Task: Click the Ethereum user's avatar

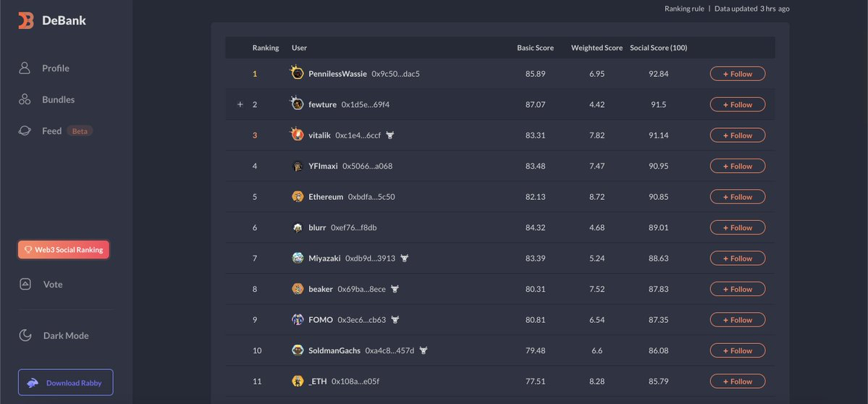Action: (298, 196)
